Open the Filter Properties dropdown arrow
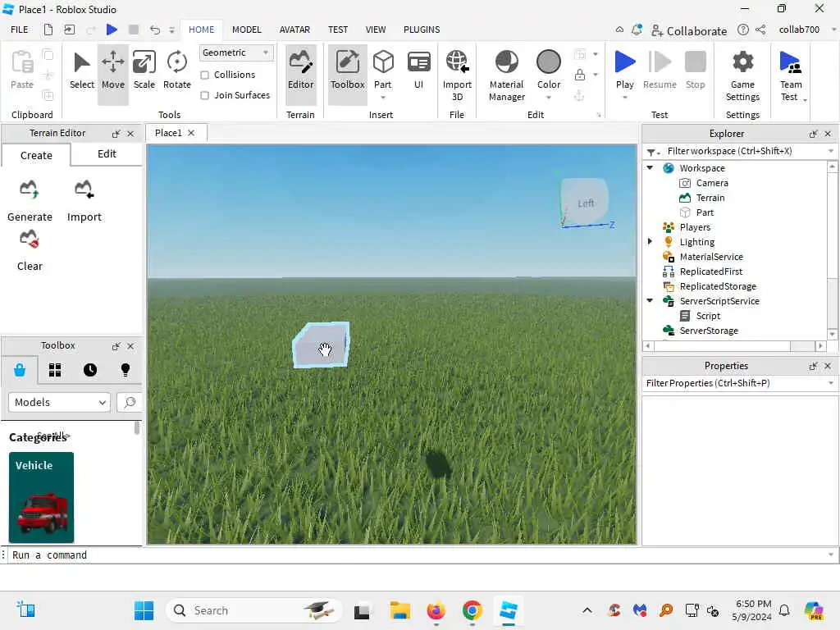840x630 pixels. [831, 383]
